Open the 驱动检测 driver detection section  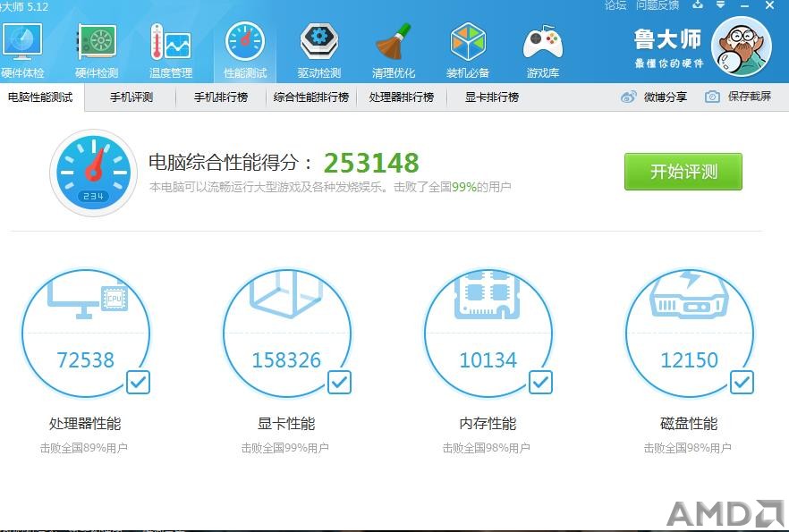click(319, 51)
